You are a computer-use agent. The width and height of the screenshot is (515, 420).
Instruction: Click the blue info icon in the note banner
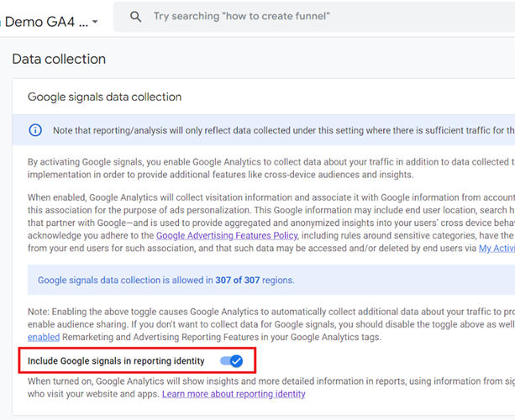click(x=35, y=130)
